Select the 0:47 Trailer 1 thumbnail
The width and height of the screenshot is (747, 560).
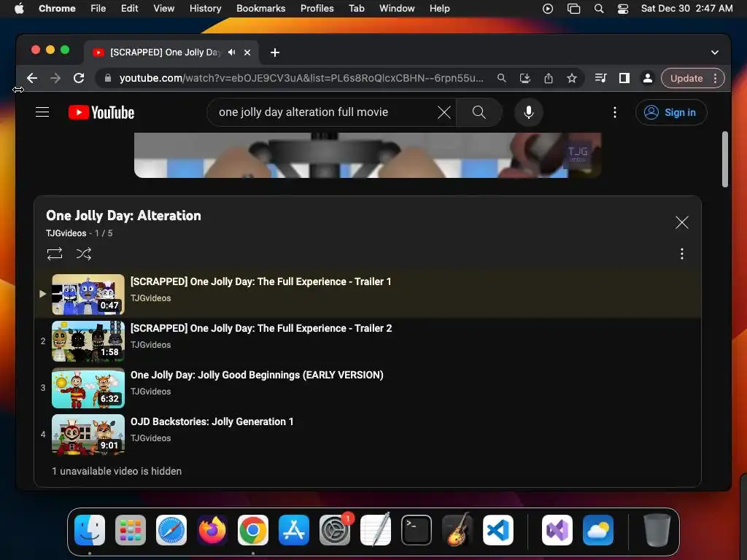[88, 295]
